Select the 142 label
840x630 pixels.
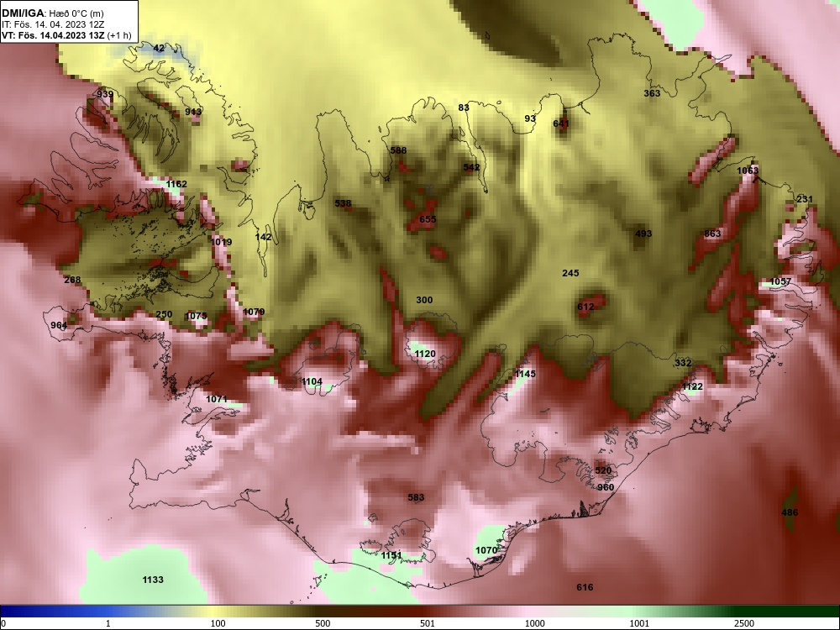[x=263, y=237]
